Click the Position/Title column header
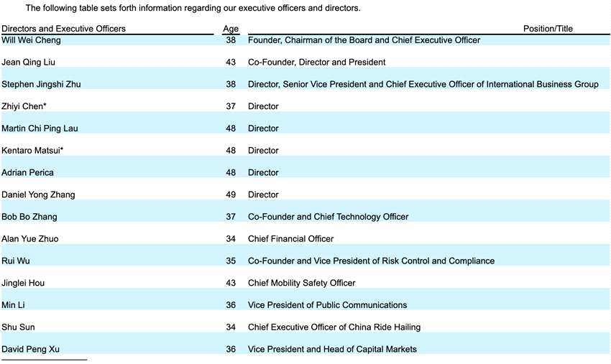The width and height of the screenshot is (611, 364). 548,29
